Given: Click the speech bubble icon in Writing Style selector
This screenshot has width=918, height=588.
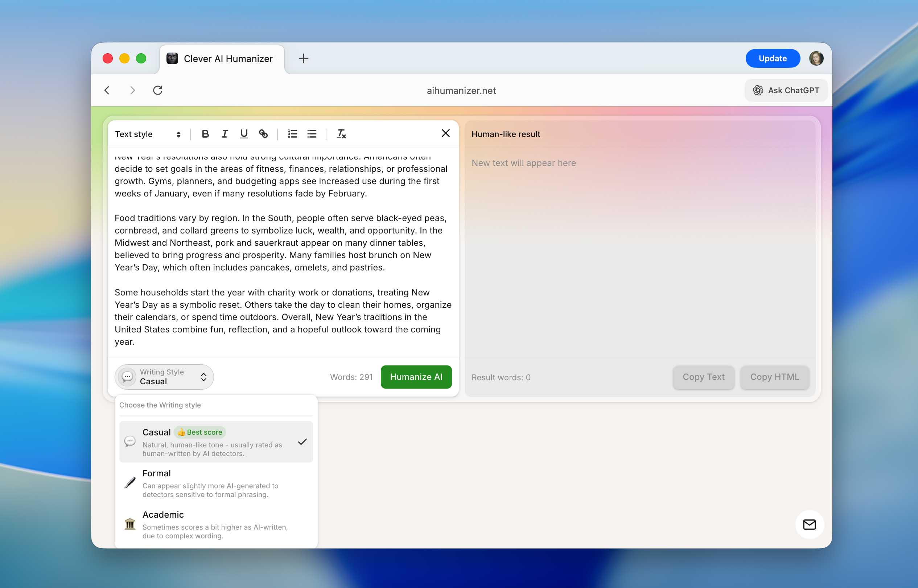Looking at the screenshot, I should click(x=127, y=377).
